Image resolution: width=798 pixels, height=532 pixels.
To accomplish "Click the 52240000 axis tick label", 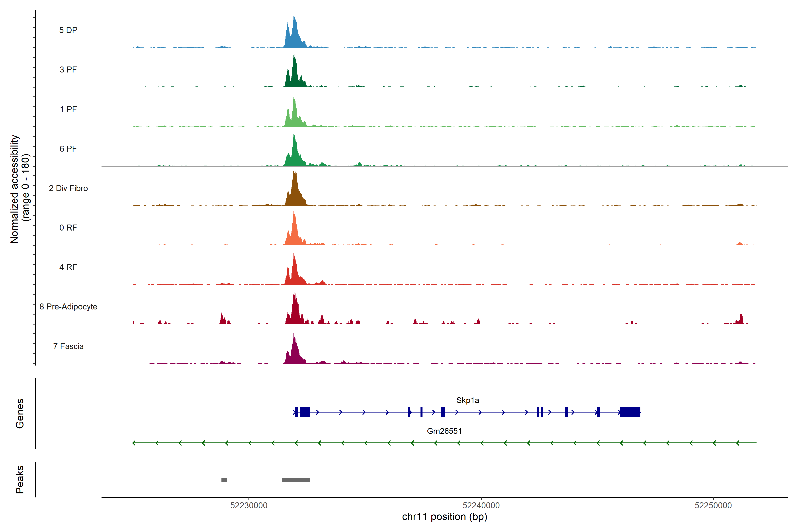I will click(481, 506).
